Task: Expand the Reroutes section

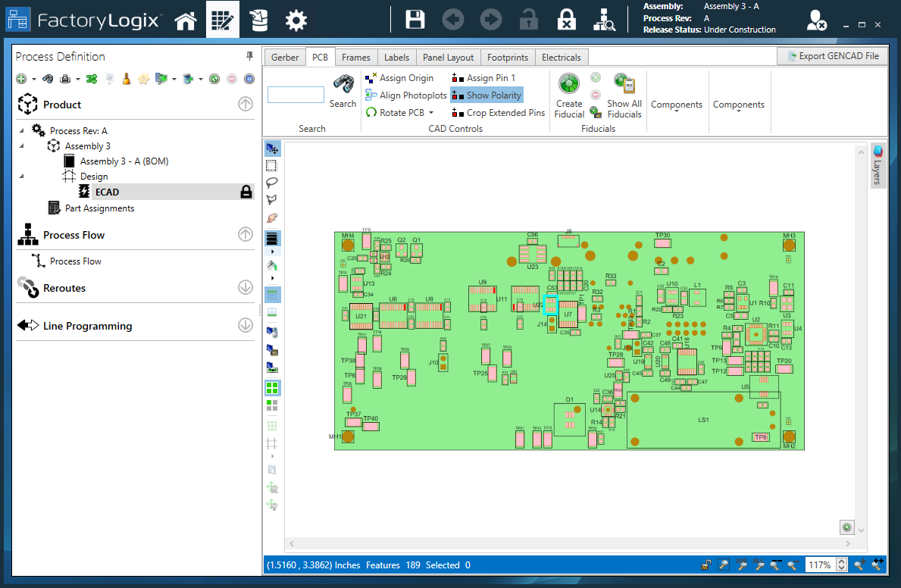Action: click(245, 288)
